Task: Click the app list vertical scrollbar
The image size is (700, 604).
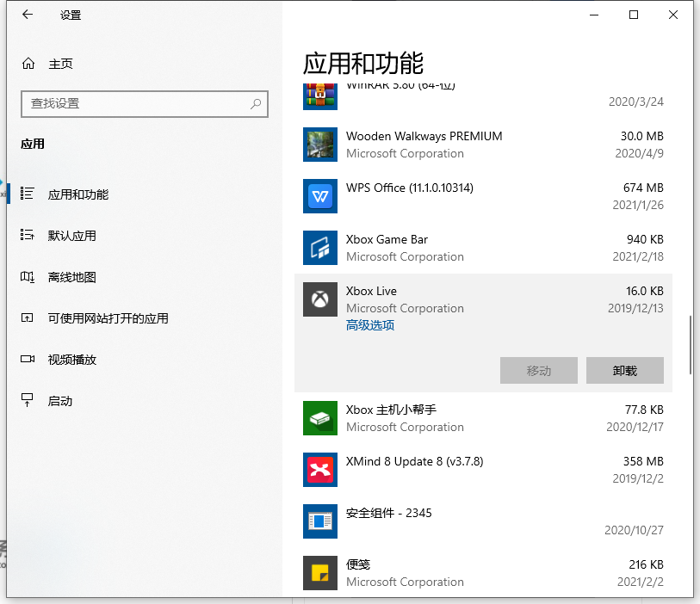Action: pyautogui.click(x=691, y=345)
